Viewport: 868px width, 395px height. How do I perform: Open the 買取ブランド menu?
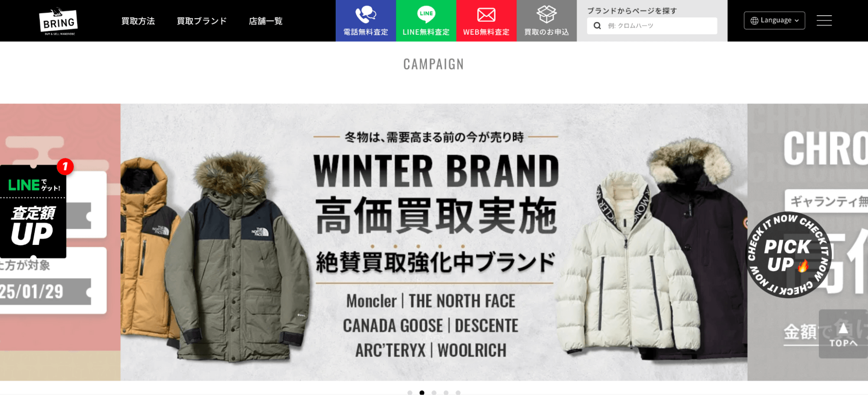pyautogui.click(x=202, y=21)
